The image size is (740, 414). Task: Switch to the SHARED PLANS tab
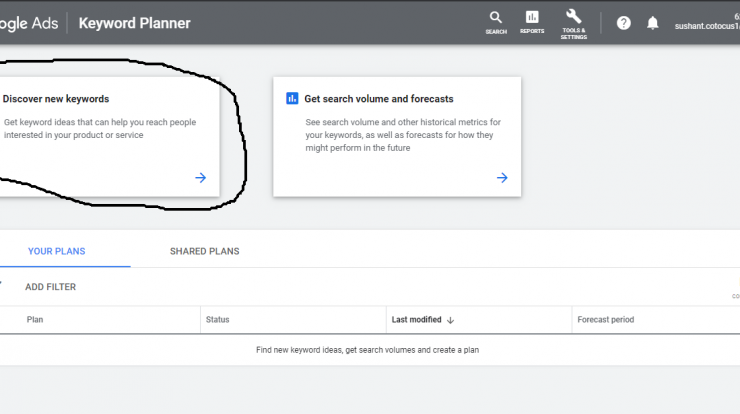204,251
